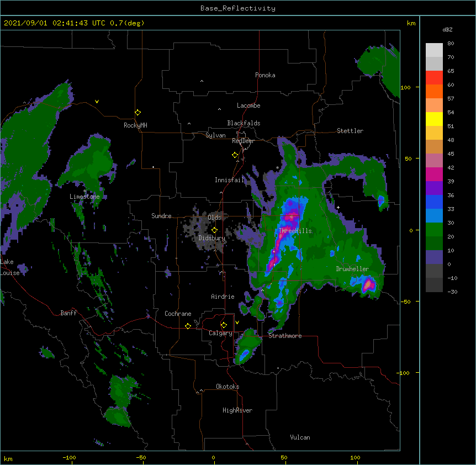Click the km unit label at bottom-left
This screenshot has height=465, width=476.
[8, 459]
